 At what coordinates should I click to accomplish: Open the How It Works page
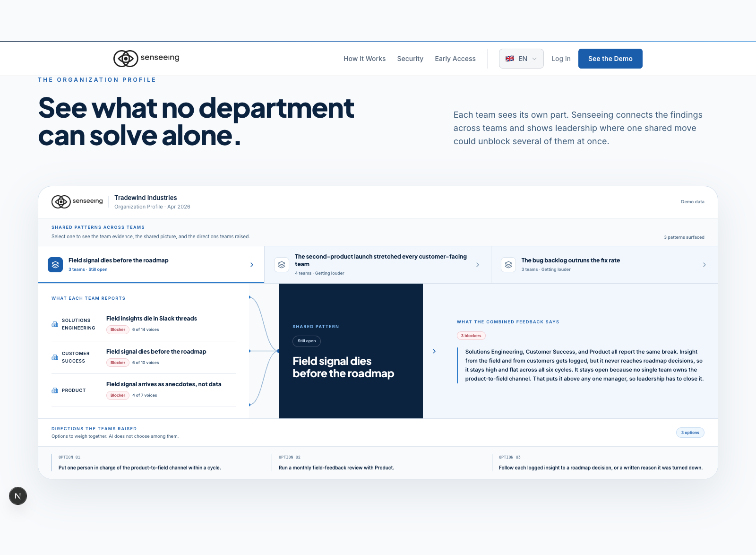[x=364, y=59]
